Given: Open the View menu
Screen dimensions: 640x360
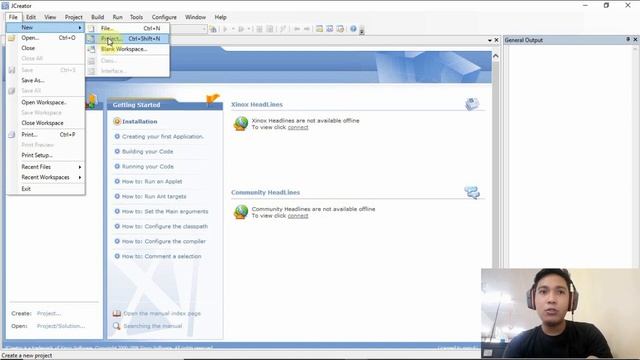Looking at the screenshot, I should 50,17.
